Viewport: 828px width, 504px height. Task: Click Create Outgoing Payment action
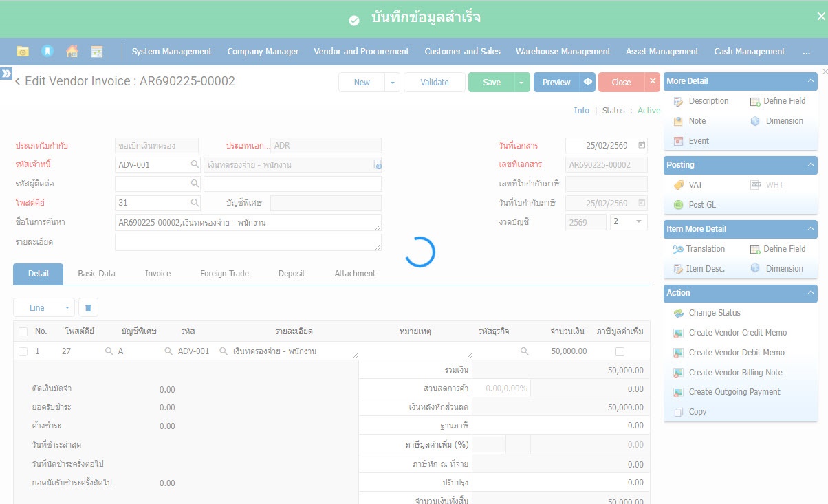(x=734, y=392)
